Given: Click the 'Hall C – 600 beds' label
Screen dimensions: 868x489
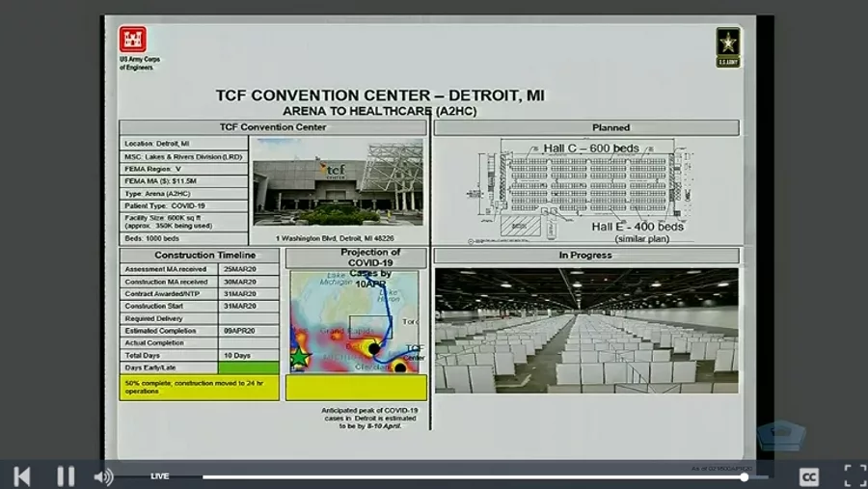Looking at the screenshot, I should coord(590,149).
